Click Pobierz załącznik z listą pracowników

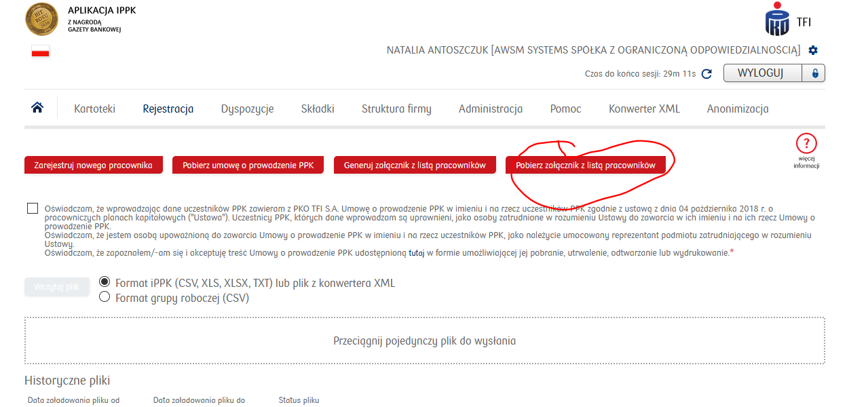585,165
